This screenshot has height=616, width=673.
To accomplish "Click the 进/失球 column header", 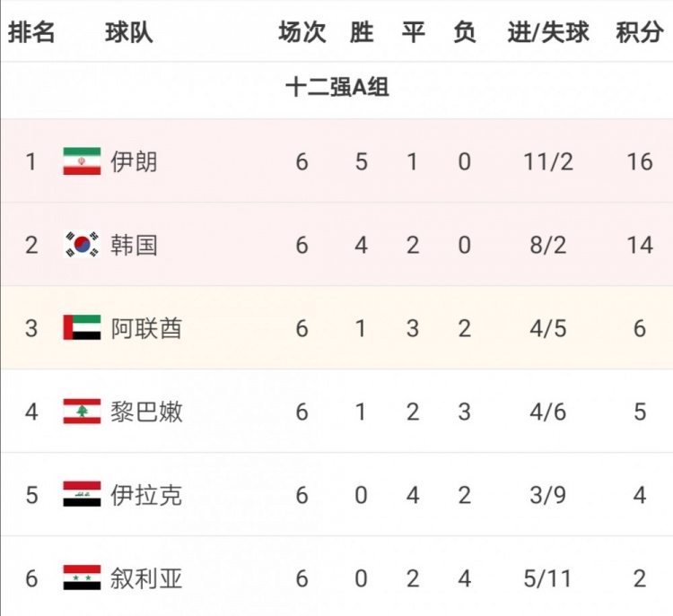I will tap(548, 32).
